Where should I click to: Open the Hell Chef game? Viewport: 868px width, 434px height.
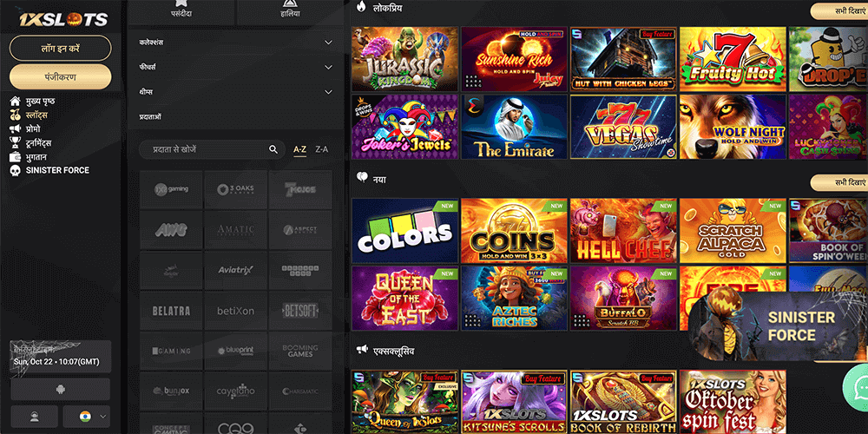[623, 230]
